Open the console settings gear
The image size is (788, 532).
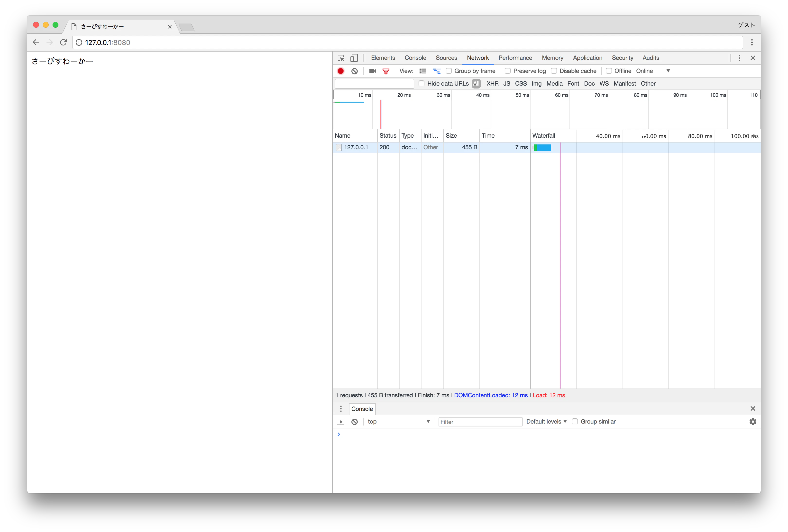(x=753, y=422)
